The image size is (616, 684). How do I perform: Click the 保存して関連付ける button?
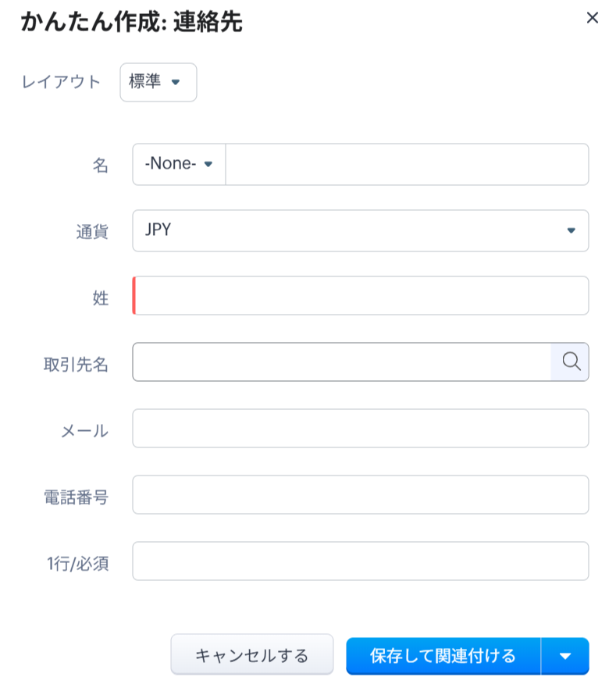click(443, 656)
